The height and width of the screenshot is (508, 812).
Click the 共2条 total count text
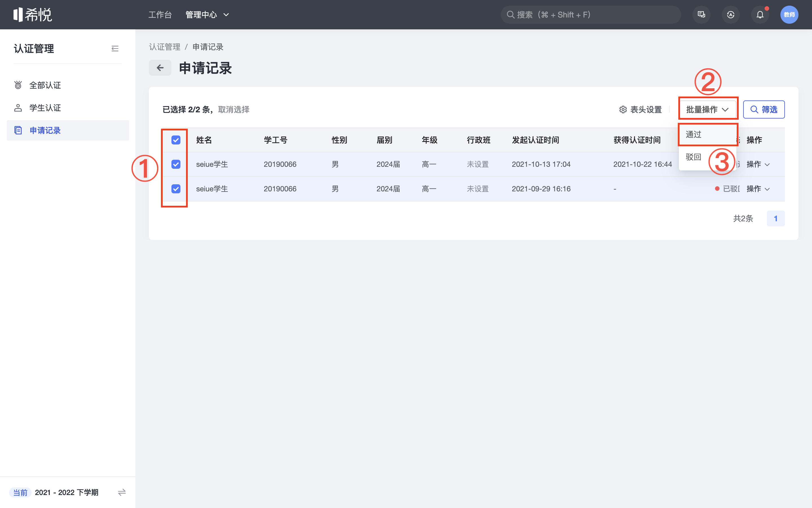click(743, 218)
